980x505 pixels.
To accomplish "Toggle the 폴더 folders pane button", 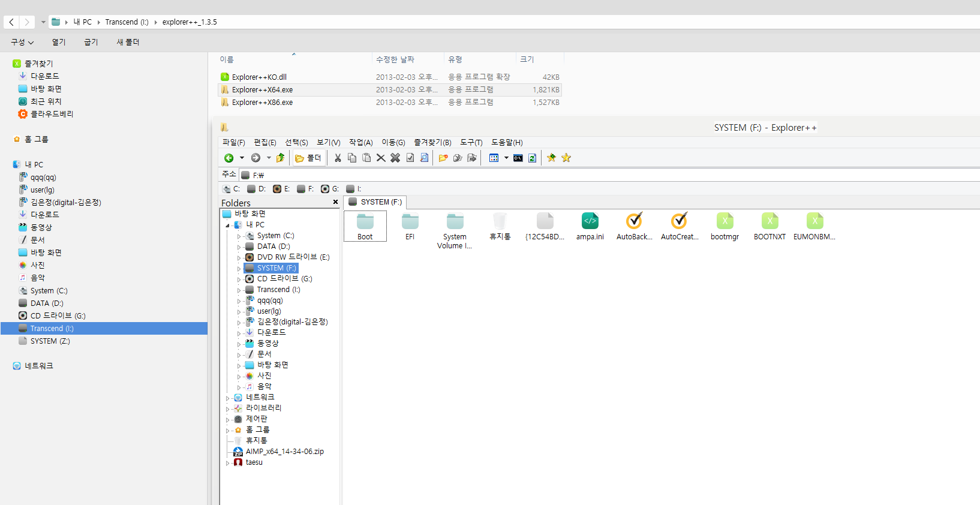I will click(x=308, y=158).
